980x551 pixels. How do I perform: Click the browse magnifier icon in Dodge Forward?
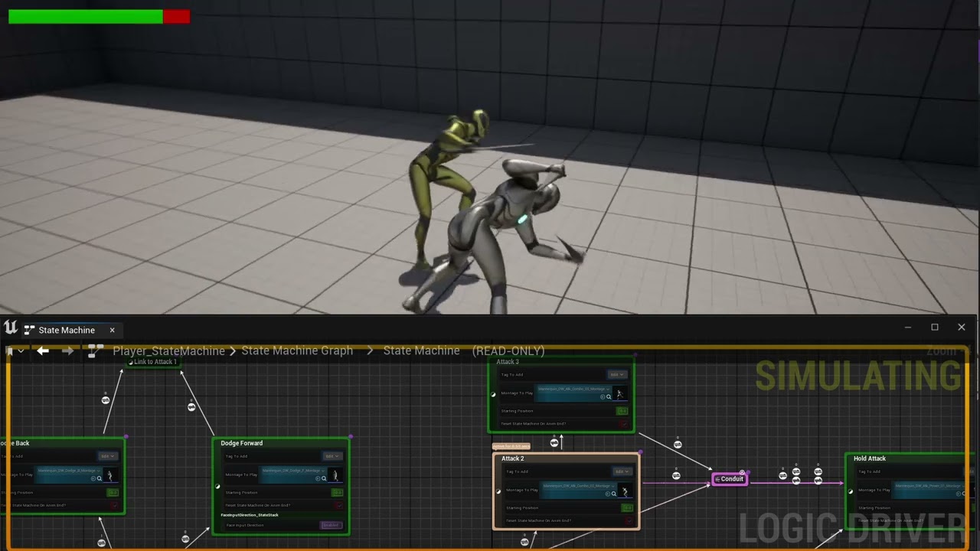coord(325,478)
